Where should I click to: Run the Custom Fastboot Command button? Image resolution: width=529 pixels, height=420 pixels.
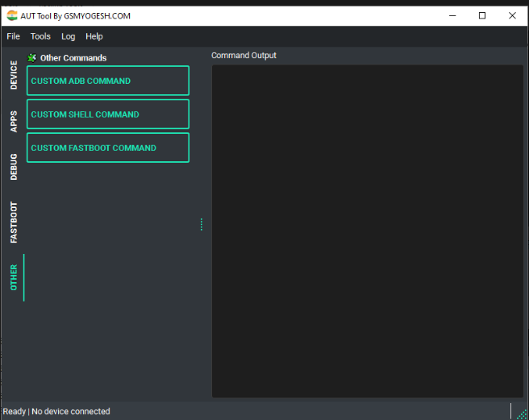point(108,148)
